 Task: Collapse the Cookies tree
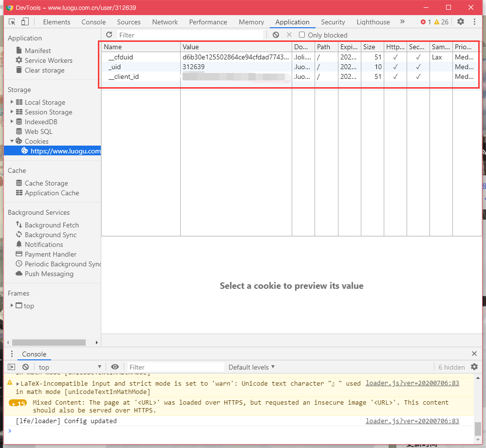coord(12,141)
